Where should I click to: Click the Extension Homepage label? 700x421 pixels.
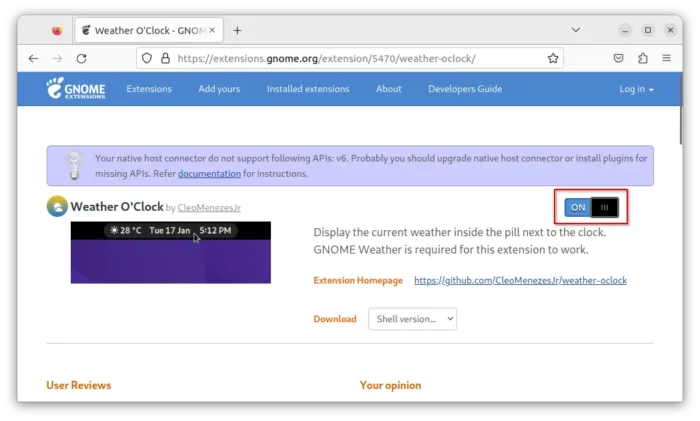(x=358, y=280)
